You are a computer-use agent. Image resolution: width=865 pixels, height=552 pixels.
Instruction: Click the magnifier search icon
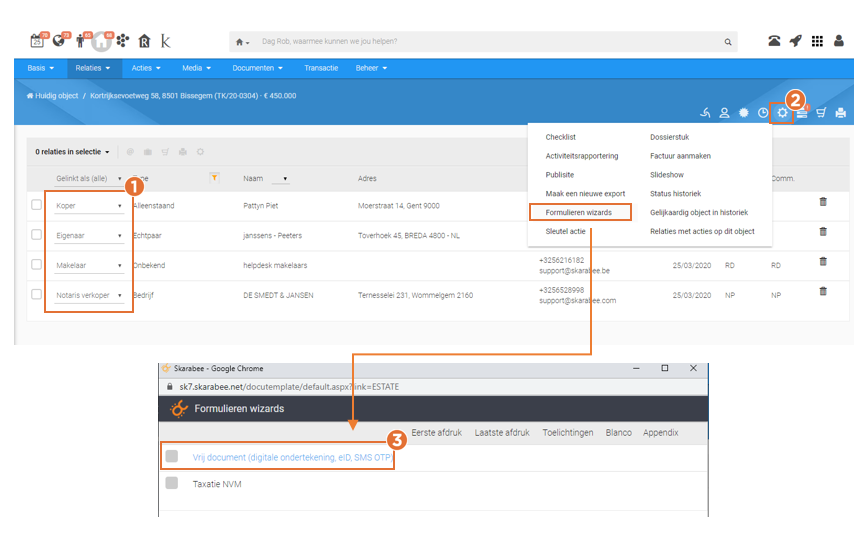click(x=728, y=42)
